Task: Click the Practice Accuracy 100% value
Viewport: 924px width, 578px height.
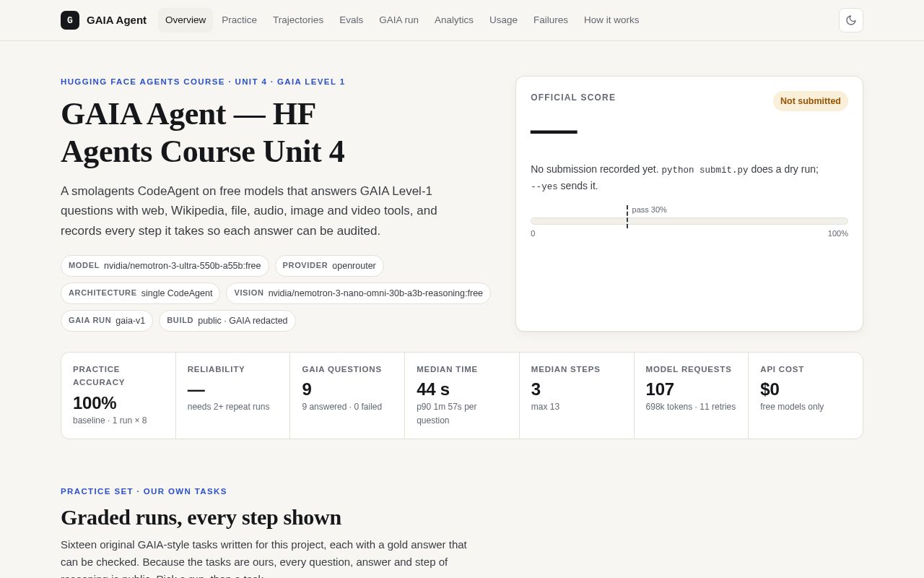Action: coord(95,403)
